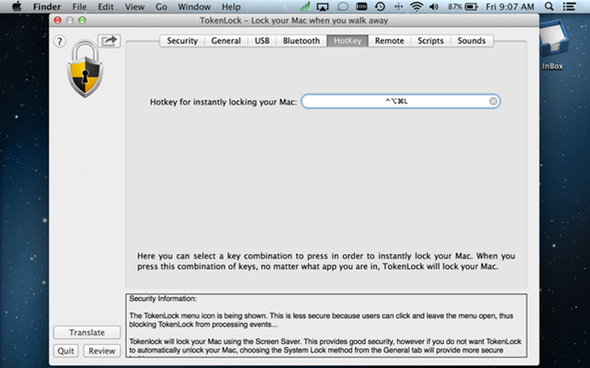
Task: Click the Security Information text box
Action: click(326, 326)
